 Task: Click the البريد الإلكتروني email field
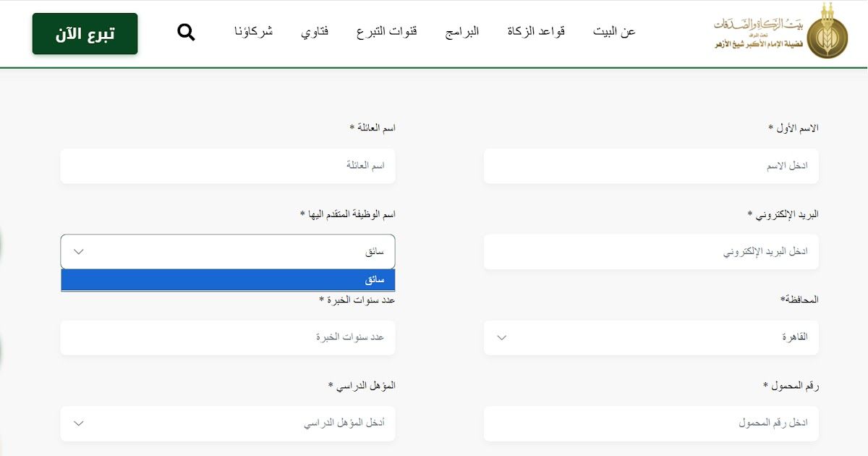[x=651, y=252]
